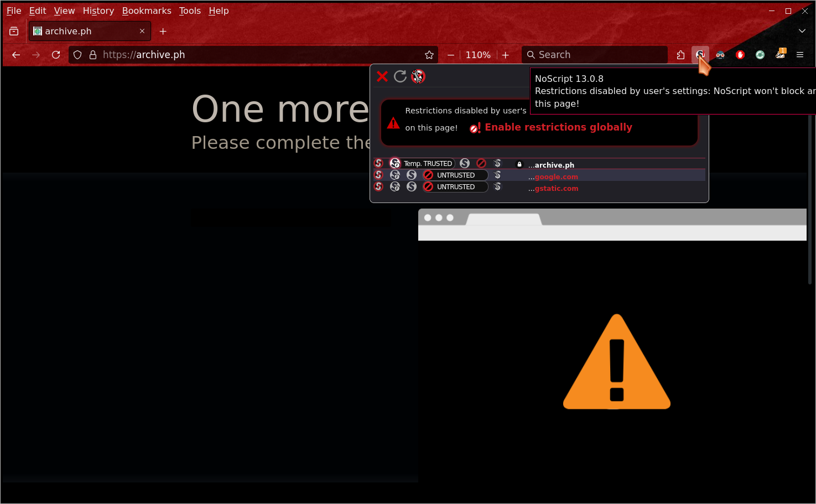Zoom in with the plus button
Image resolution: width=816 pixels, height=504 pixels.
(505, 55)
